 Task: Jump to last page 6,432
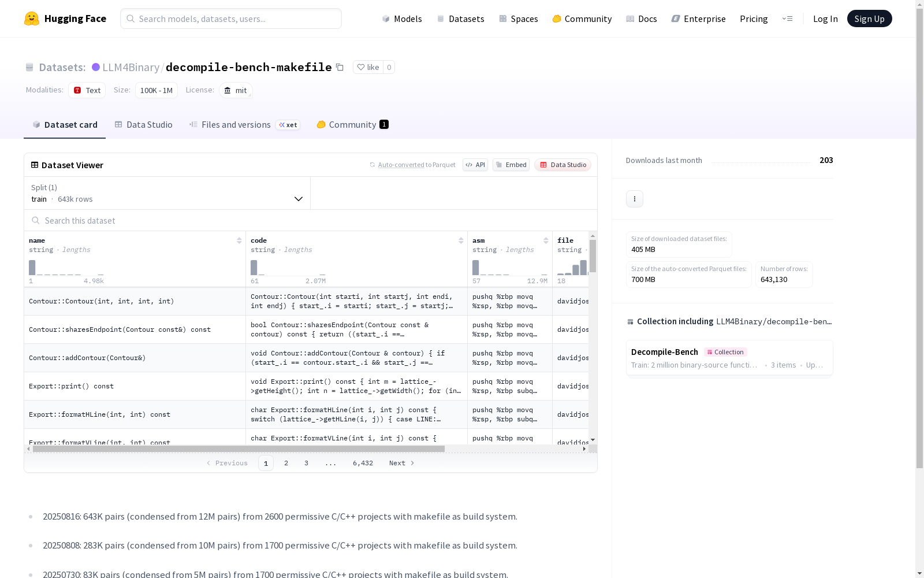click(363, 463)
